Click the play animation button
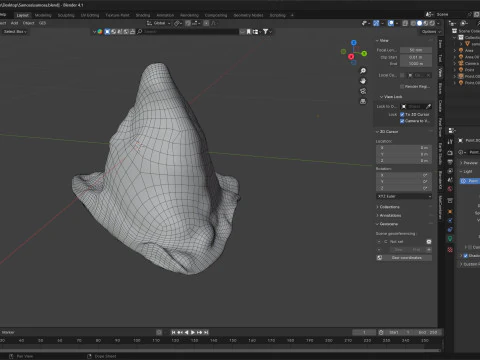Viewport: 480px width, 360px height. point(193,332)
